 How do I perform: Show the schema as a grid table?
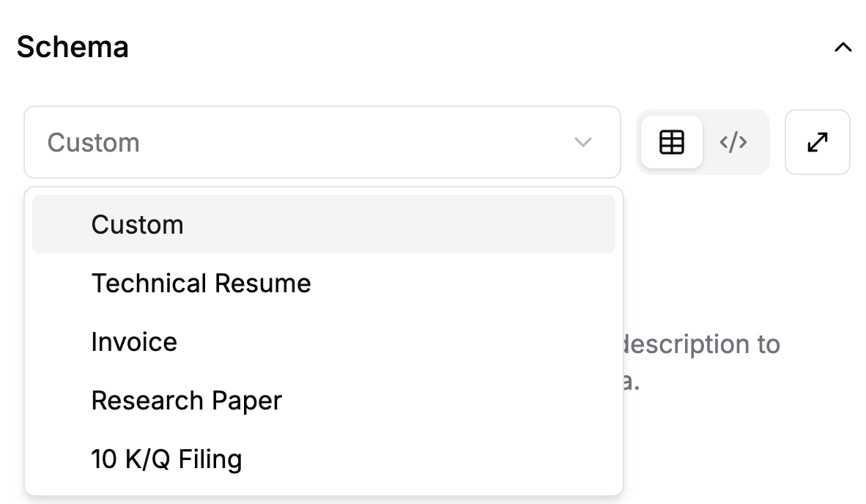(672, 142)
